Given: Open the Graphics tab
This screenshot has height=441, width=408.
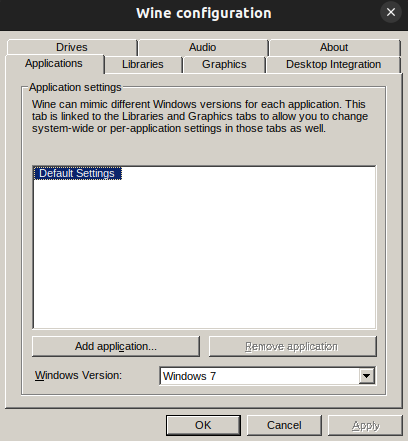Looking at the screenshot, I should (x=224, y=64).
